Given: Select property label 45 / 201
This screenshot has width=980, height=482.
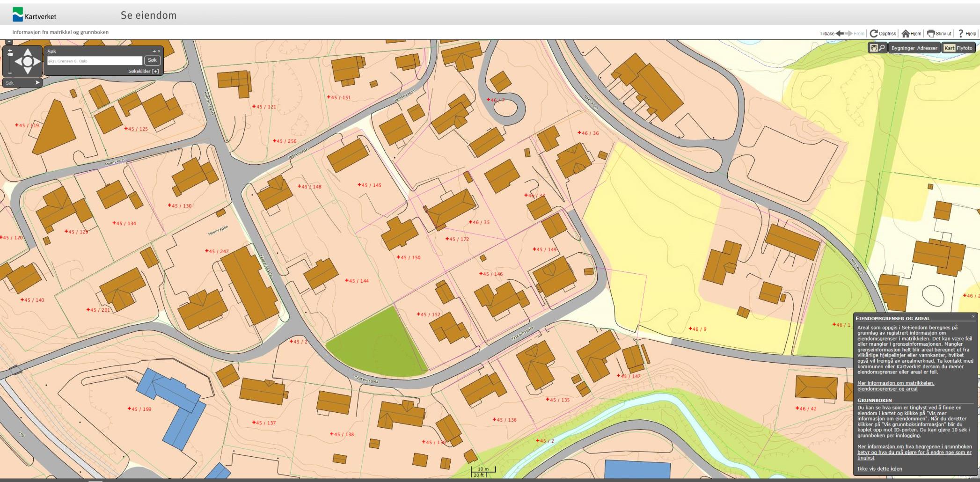Looking at the screenshot, I should click(98, 310).
